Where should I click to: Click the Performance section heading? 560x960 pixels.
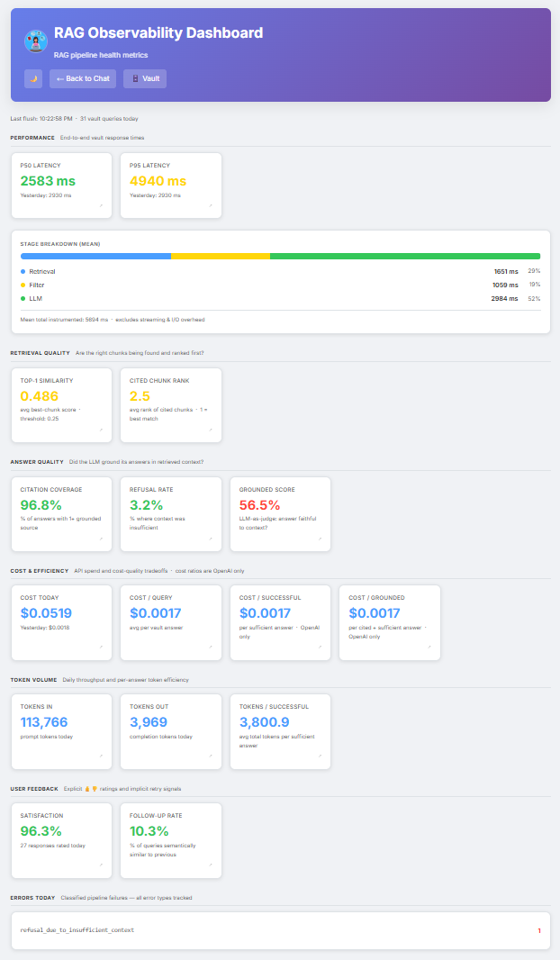point(32,138)
